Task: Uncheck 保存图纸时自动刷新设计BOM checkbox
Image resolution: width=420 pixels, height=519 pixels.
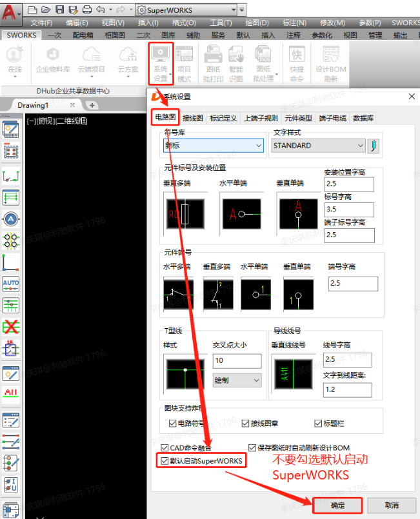Action: 252,447
